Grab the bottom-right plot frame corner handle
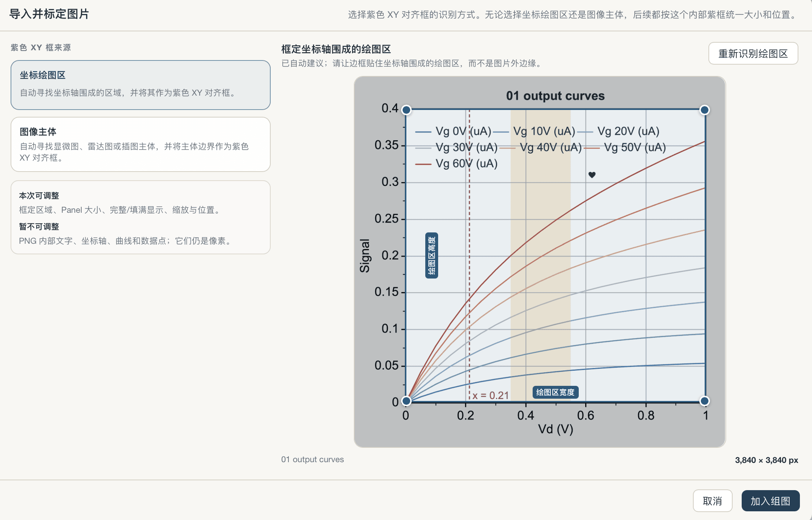Viewport: 812px width, 520px height. 705,401
